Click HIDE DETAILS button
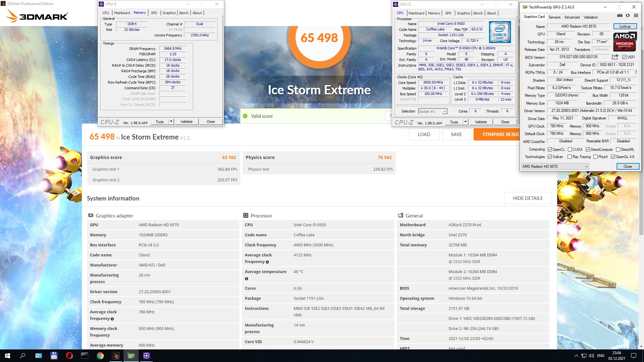Viewport: 644px width, 362px height. coord(528,198)
